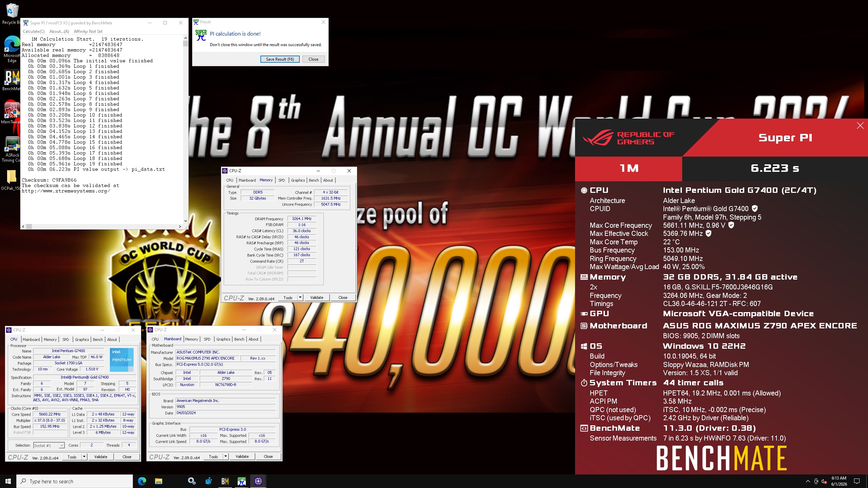Click the Super PI logo in the Finish dialog

(201, 35)
